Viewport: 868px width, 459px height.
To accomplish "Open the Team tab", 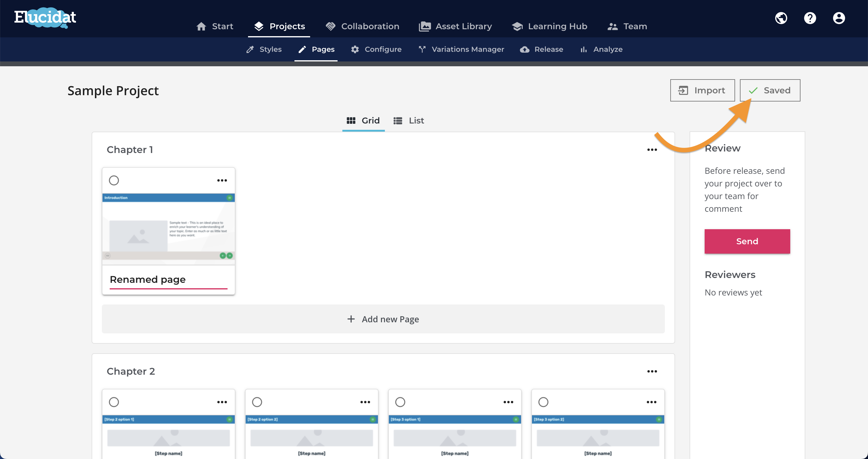I will pyautogui.click(x=627, y=26).
